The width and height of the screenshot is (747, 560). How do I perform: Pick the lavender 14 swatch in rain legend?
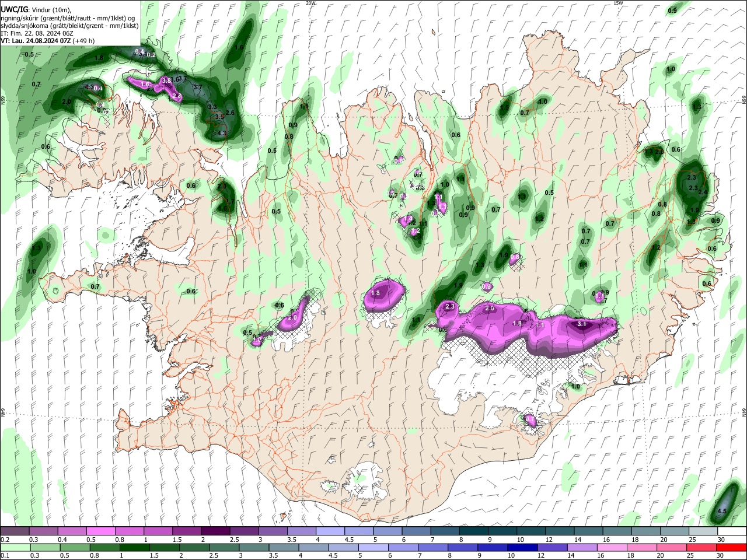pos(582,547)
